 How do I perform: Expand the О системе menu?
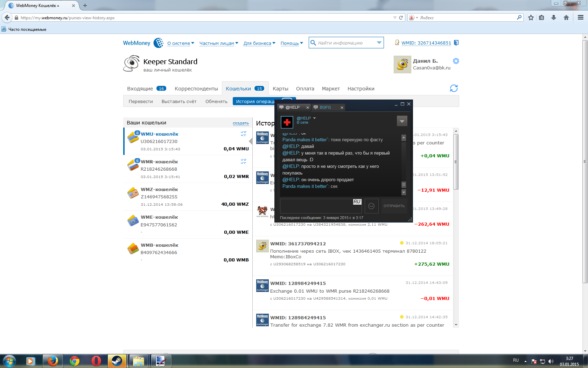[x=181, y=43]
